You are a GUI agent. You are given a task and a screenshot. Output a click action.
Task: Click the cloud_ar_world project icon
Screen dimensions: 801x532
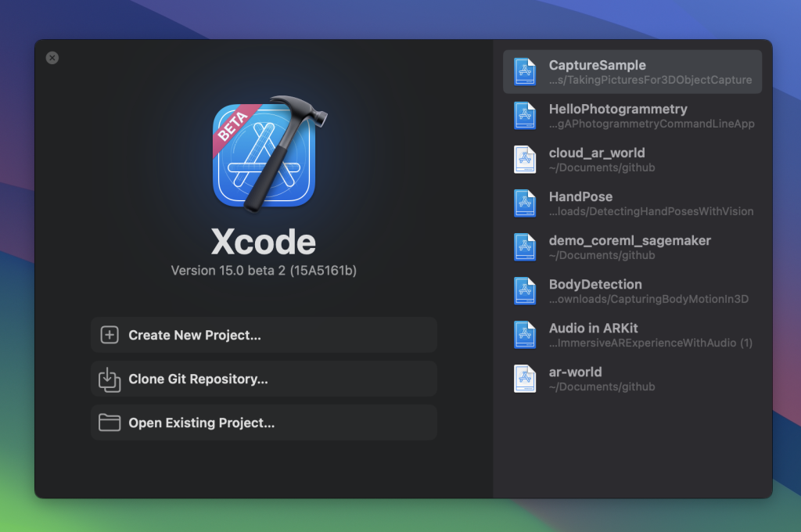(523, 159)
